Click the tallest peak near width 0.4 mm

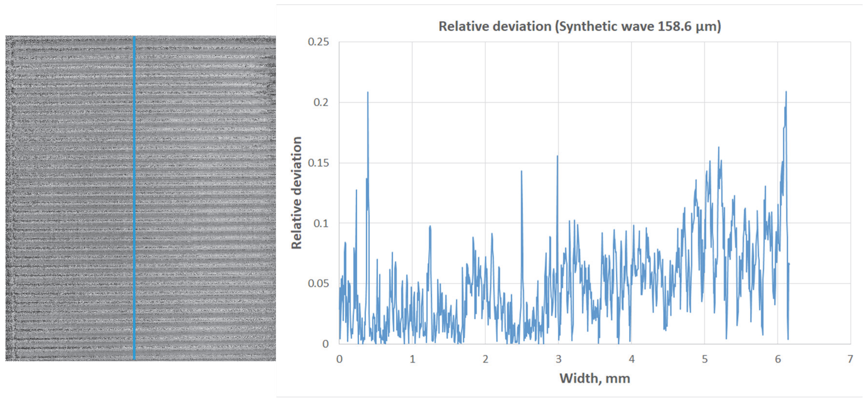pos(368,93)
